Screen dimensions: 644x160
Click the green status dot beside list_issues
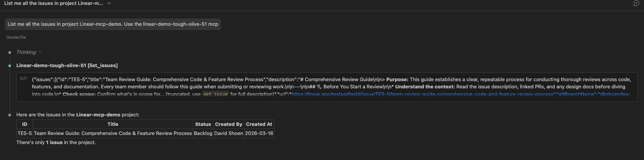point(10,66)
